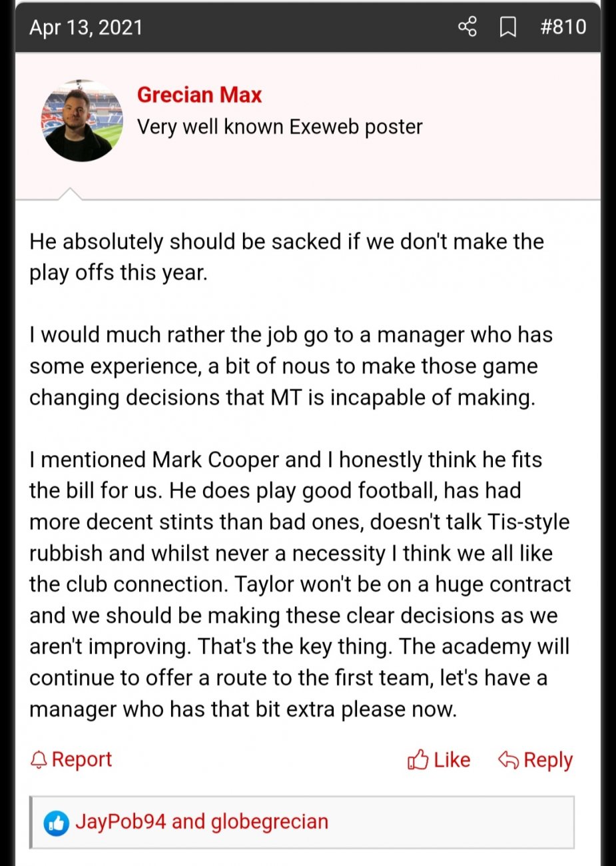This screenshot has height=866, width=616.
Task: Open the #810 post permalink
Action: coord(563,27)
